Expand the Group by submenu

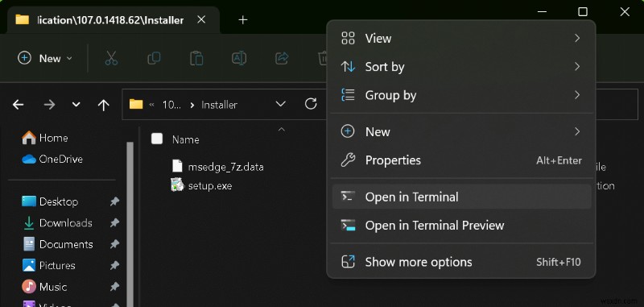460,95
